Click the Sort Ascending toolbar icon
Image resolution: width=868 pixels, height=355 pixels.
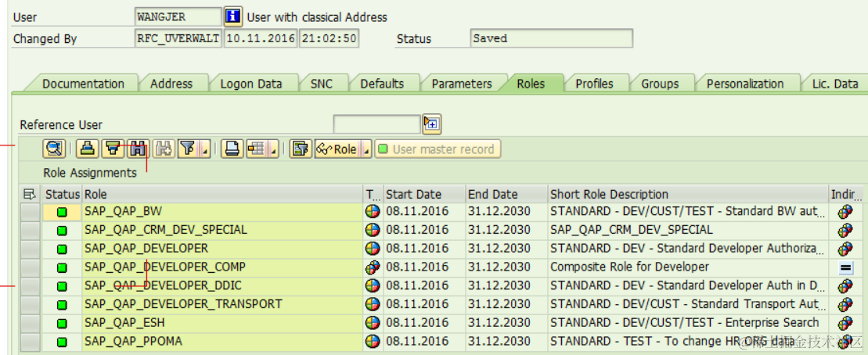tap(88, 149)
